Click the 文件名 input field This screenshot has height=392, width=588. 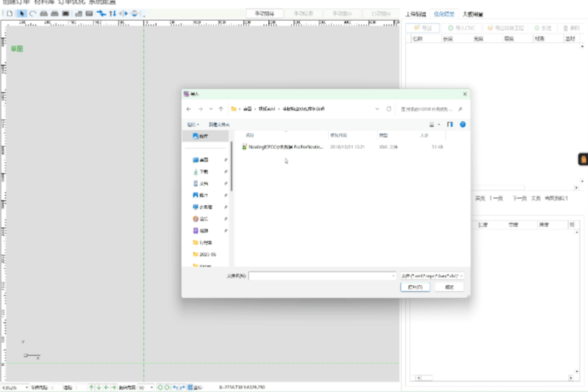click(322, 276)
